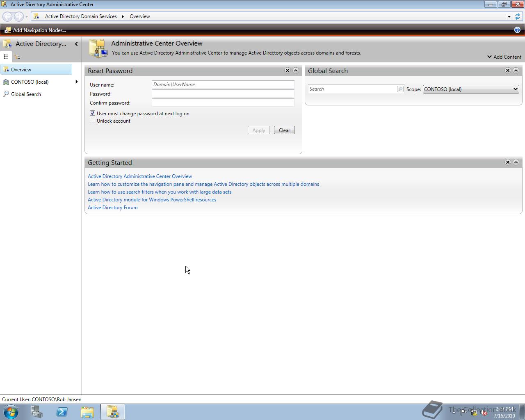This screenshot has height=420, width=525.
Task: Launch Windows PowerShell from taskbar
Action: pos(62,412)
